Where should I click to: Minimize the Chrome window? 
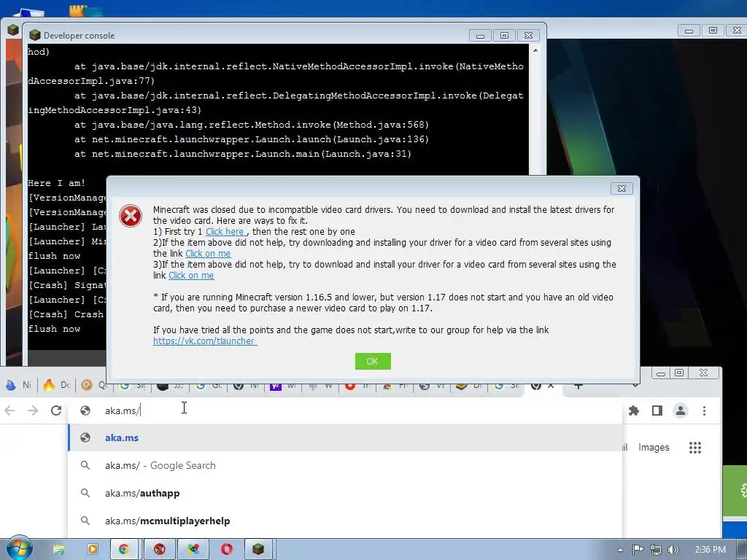[660, 373]
